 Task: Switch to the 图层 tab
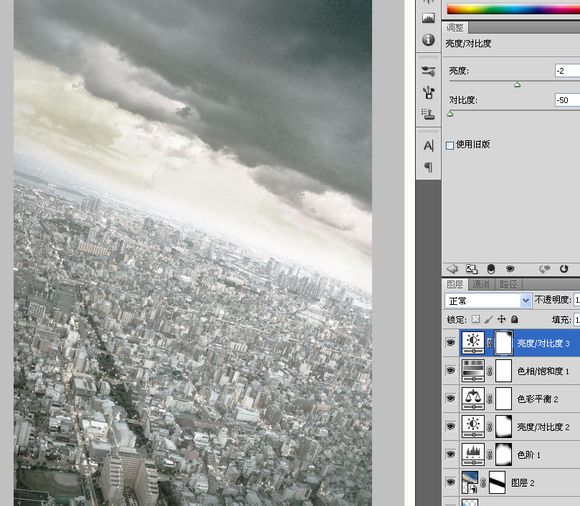[x=455, y=284]
